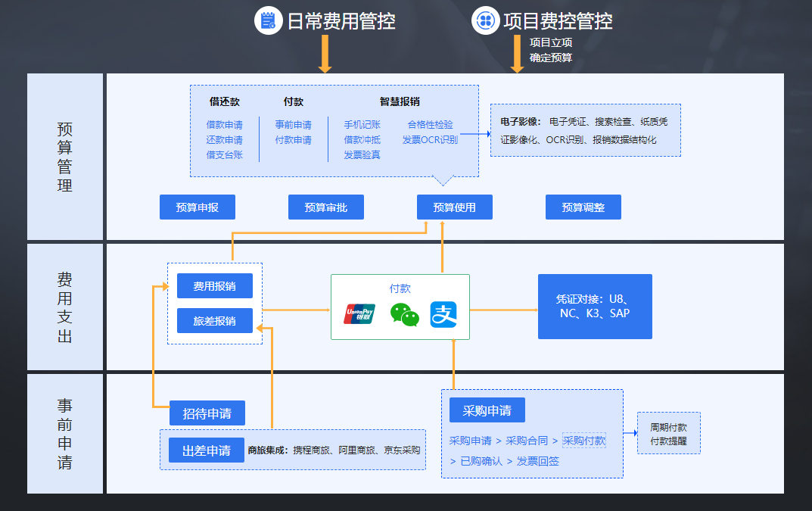Image resolution: width=812 pixels, height=511 pixels.
Task: Click the 采购付款 step link
Action: point(583,441)
